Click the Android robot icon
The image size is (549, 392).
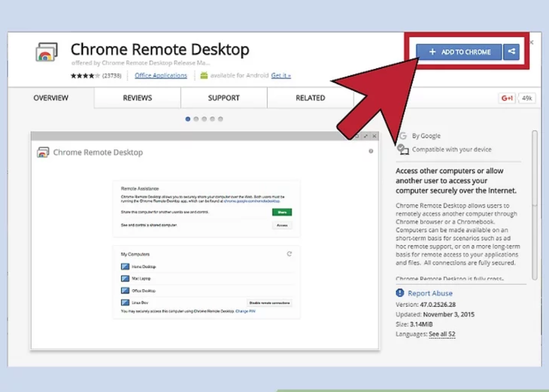(204, 75)
